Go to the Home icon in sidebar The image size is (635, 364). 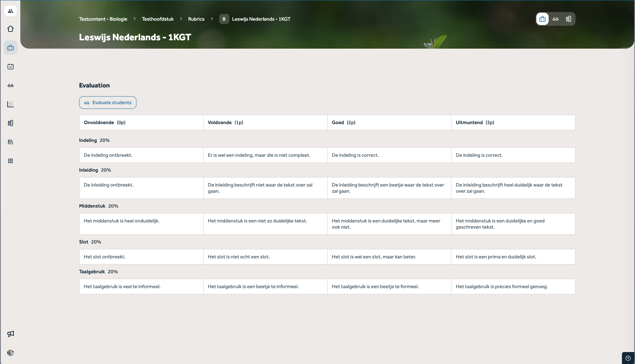pyautogui.click(x=11, y=29)
